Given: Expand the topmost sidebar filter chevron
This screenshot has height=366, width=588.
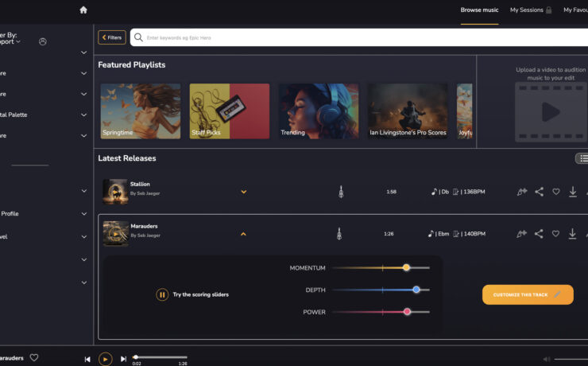Looking at the screenshot, I should click(84, 53).
